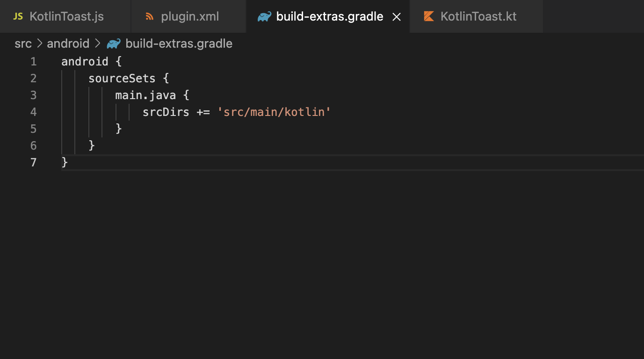The image size is (644, 359).
Task: Open the plugin.xml tab
Action: pos(188,16)
